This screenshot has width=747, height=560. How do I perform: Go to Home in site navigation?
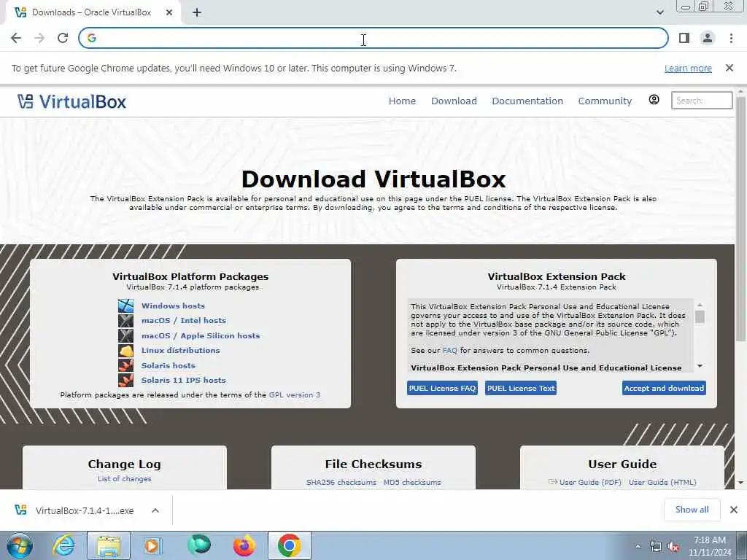[402, 101]
